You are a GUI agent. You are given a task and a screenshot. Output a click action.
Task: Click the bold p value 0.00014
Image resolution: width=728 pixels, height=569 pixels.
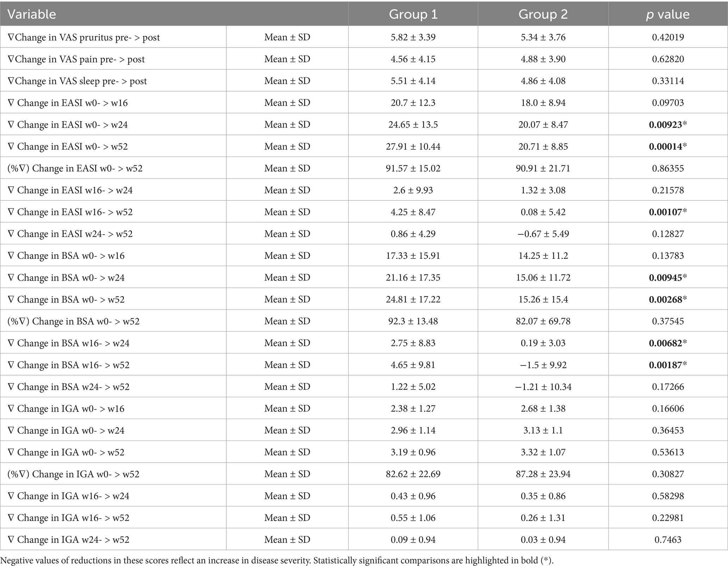(x=668, y=146)
